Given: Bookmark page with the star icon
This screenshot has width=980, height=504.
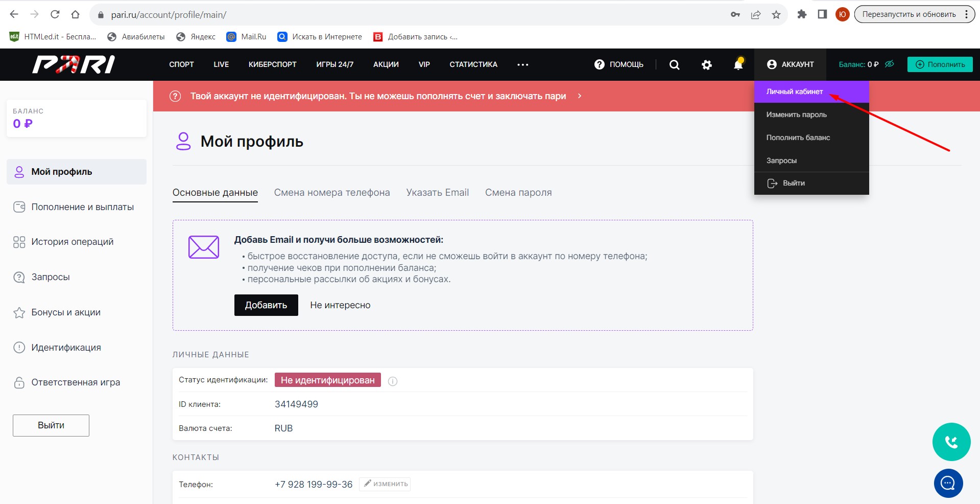Looking at the screenshot, I should [x=776, y=15].
